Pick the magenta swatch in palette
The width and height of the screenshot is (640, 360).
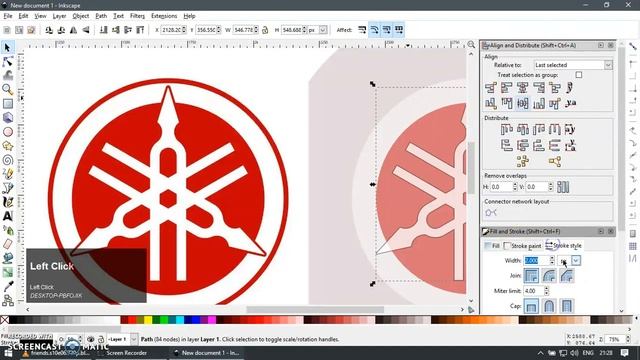(212, 320)
